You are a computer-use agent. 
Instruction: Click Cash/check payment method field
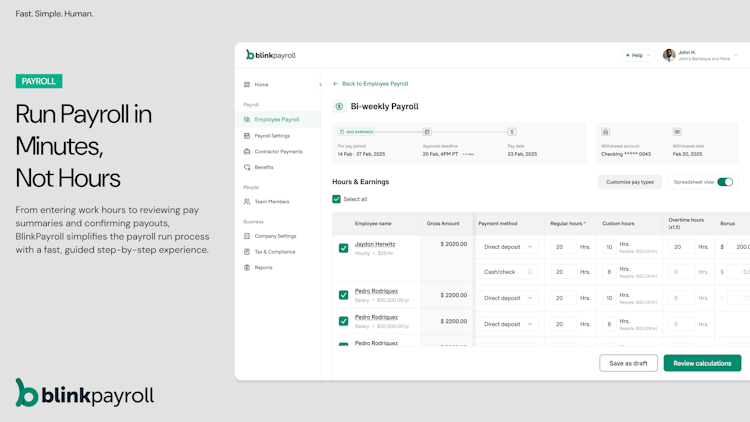[x=508, y=272]
